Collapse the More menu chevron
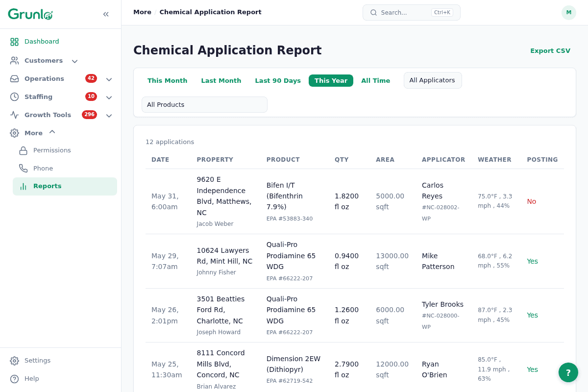The width and height of the screenshot is (588, 392). tap(52, 132)
